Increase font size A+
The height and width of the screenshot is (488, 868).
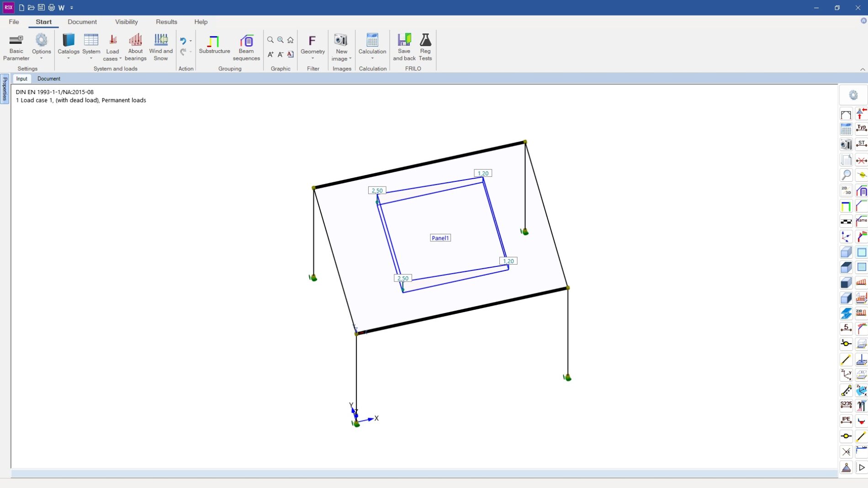[270, 54]
